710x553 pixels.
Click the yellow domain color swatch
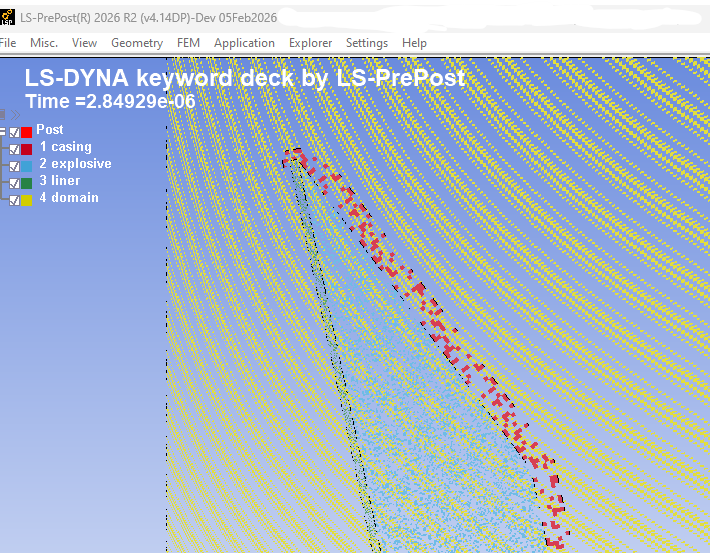tap(27, 200)
